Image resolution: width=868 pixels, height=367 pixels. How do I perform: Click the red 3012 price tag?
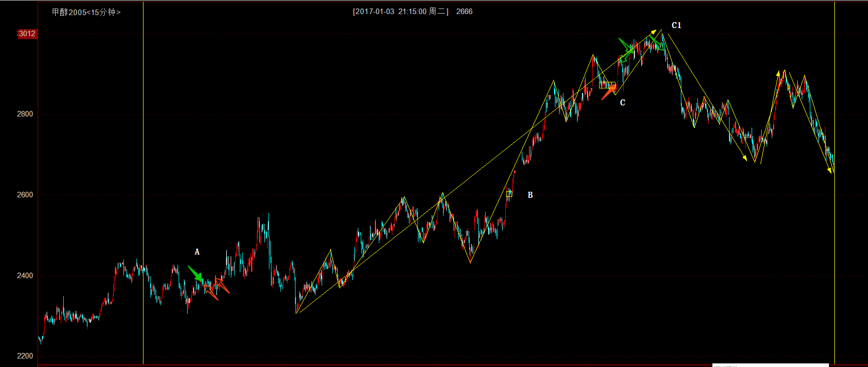pos(27,34)
